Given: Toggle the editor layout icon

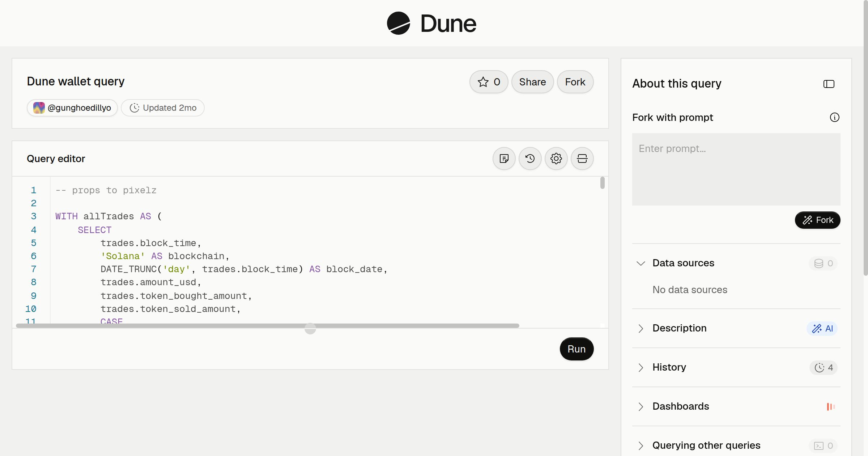Looking at the screenshot, I should pyautogui.click(x=582, y=159).
